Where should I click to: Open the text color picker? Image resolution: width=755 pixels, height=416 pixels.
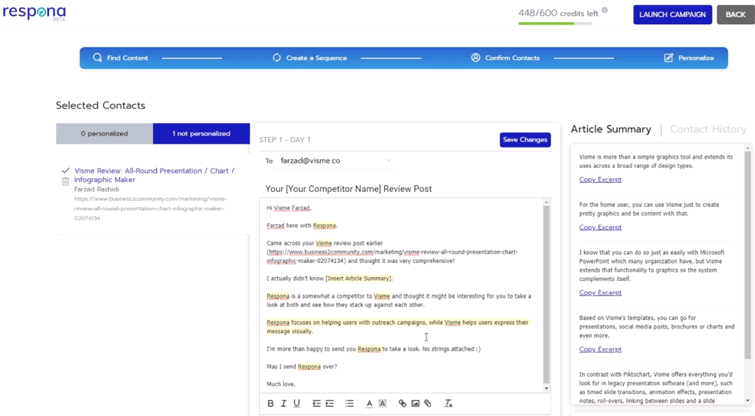pyautogui.click(x=369, y=403)
